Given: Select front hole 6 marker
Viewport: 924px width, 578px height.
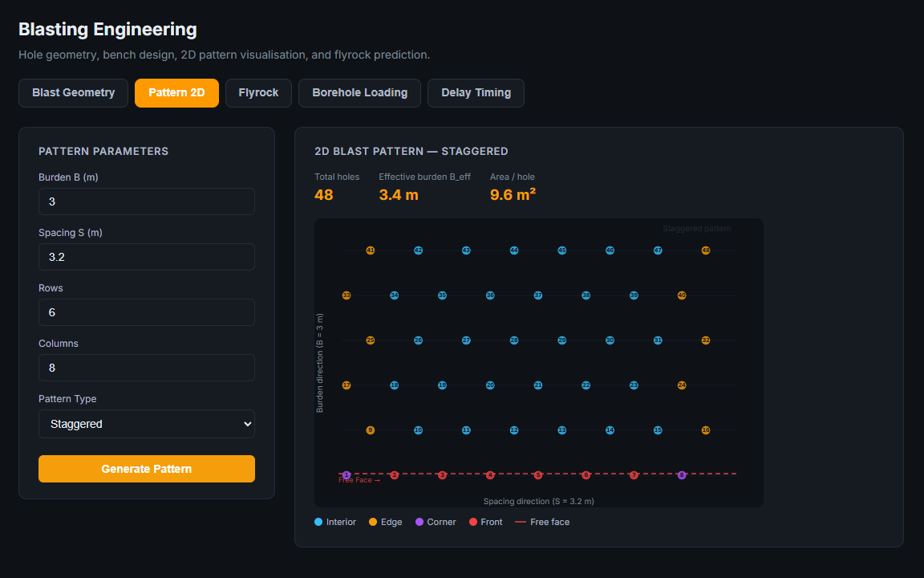Looking at the screenshot, I should (x=586, y=475).
